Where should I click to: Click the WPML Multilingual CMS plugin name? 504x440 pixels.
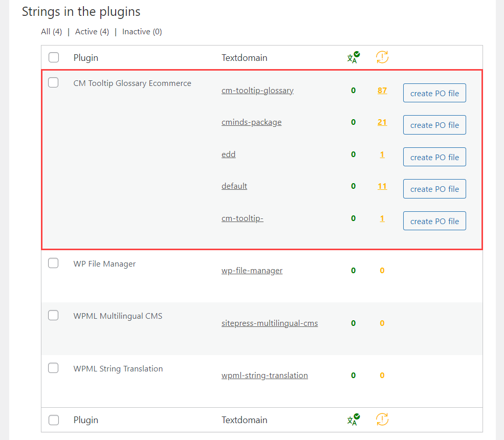point(118,316)
